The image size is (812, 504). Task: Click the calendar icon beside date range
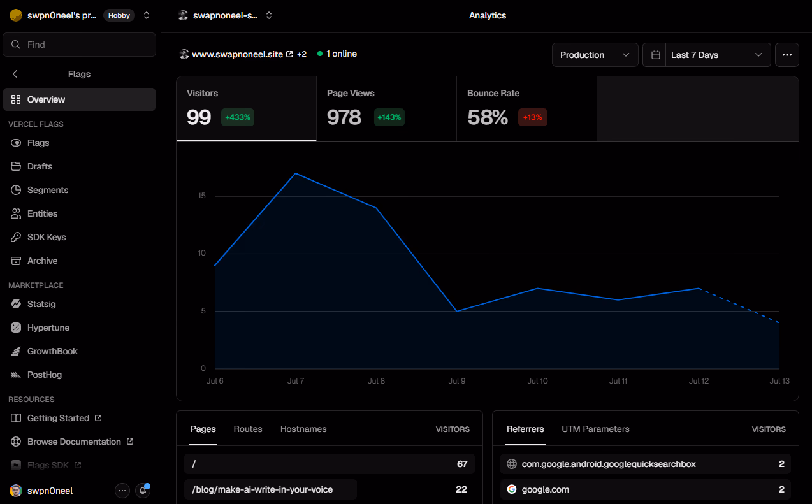coord(655,55)
